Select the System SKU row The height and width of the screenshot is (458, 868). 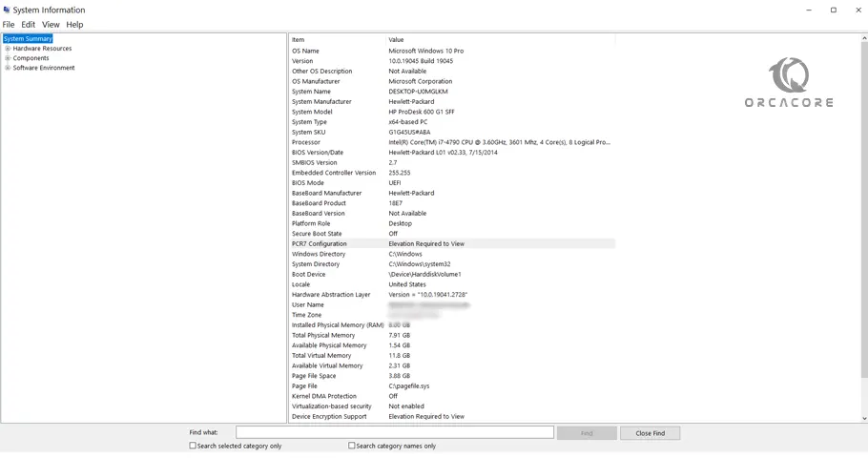click(452, 132)
